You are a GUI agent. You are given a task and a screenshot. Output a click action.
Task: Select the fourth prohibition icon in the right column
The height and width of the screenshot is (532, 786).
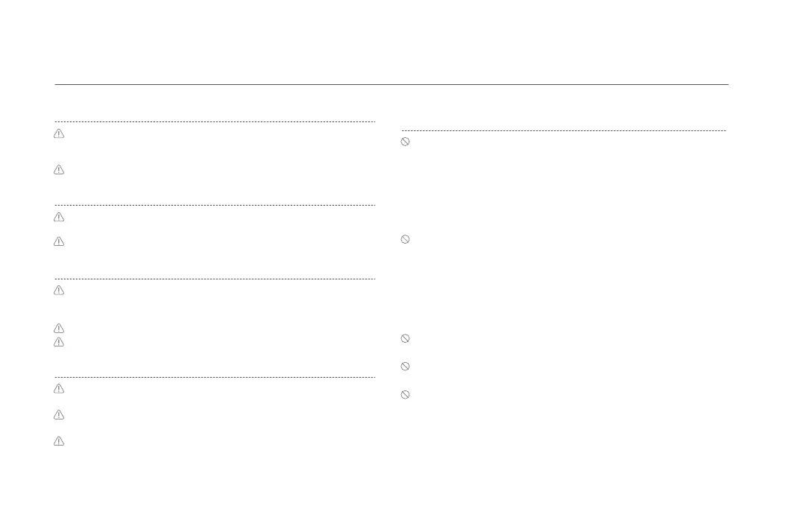pos(406,367)
